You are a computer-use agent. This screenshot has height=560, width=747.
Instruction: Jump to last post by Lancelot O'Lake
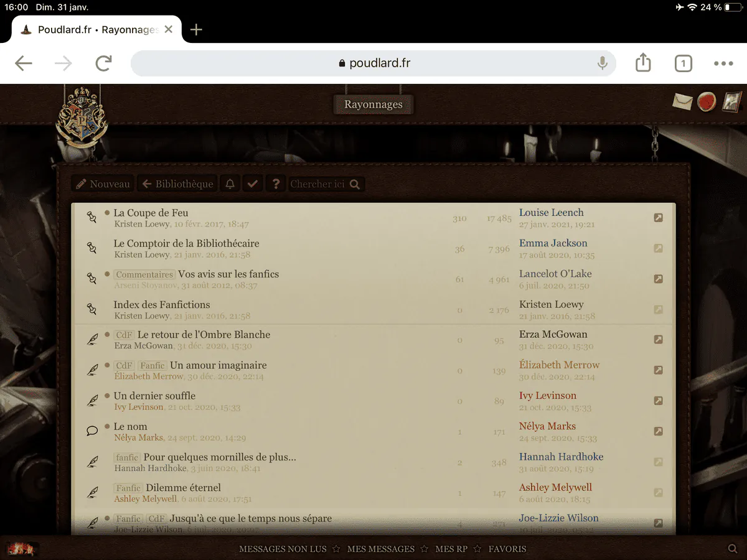pos(659,279)
